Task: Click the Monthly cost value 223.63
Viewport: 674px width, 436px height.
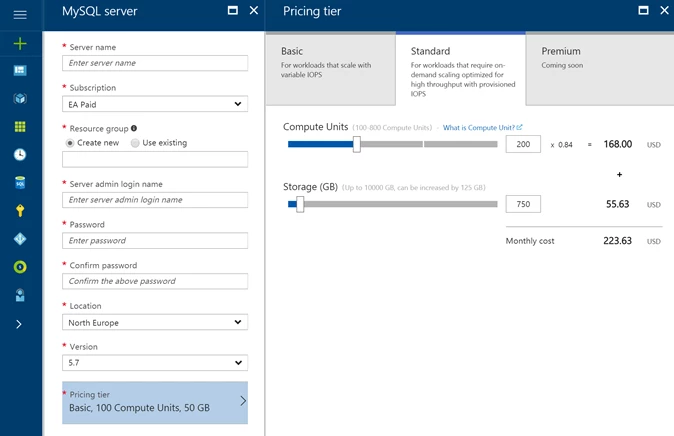Action: coord(617,241)
